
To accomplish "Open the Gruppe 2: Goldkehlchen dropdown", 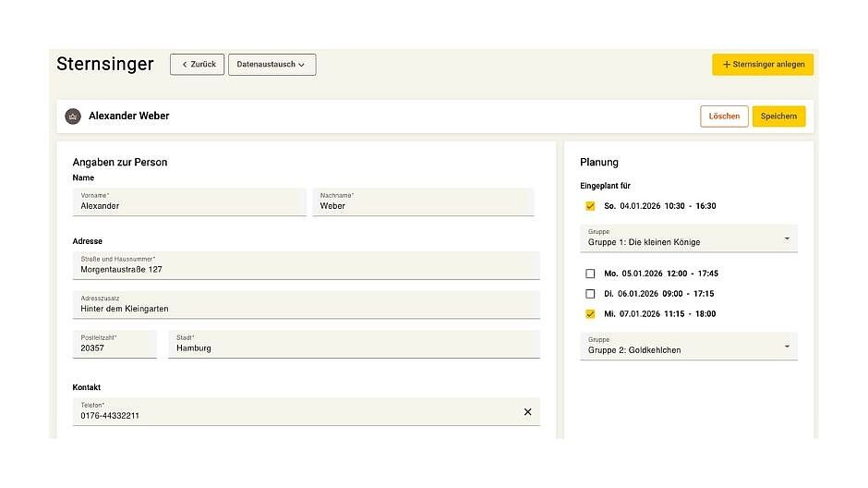I will [x=689, y=347].
